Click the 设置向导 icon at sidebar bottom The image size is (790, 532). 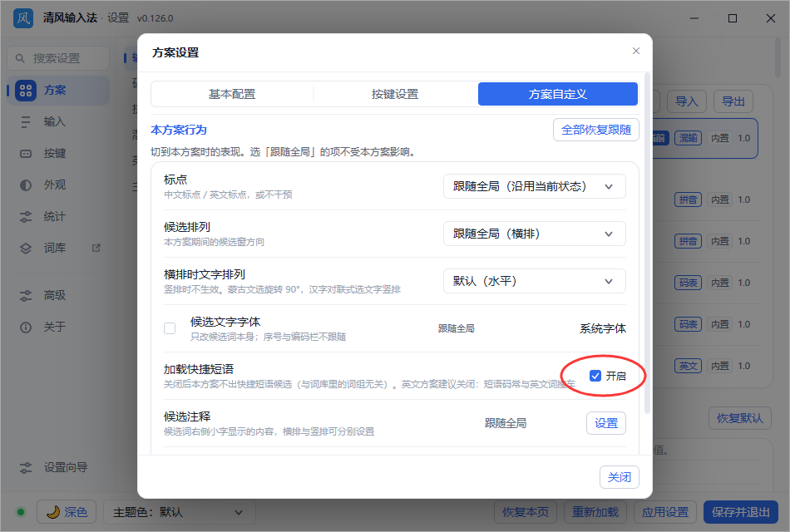26,467
